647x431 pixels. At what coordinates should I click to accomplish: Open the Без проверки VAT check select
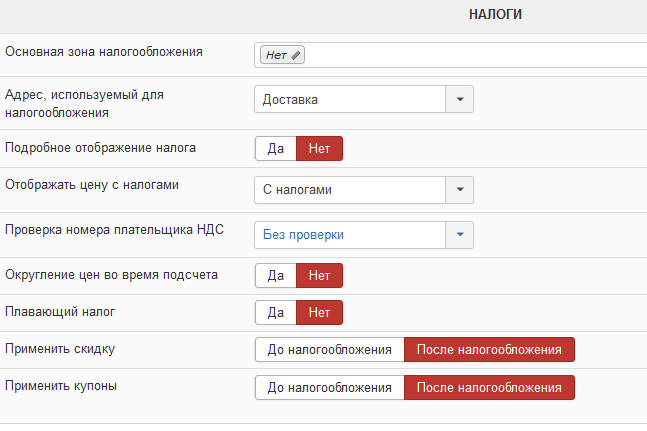tap(364, 235)
